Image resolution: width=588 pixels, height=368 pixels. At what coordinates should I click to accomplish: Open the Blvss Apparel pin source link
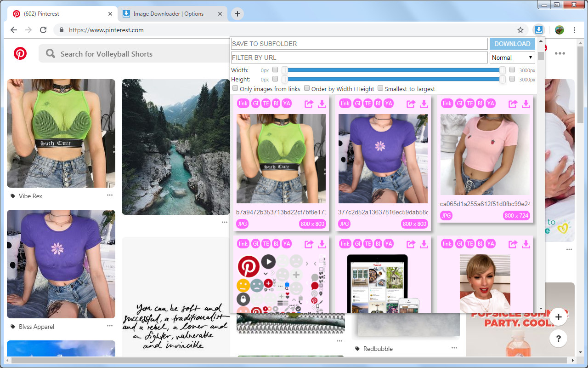tap(36, 327)
